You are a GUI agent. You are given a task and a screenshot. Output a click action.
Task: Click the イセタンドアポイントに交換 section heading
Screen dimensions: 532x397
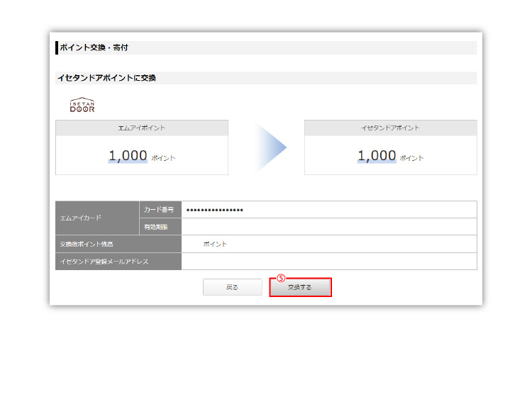106,78
